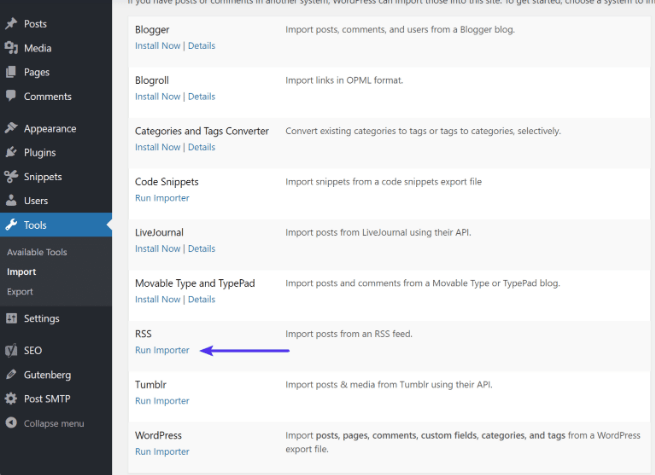View Details for Movable Type and TypePad
The image size is (655, 475).
202,300
